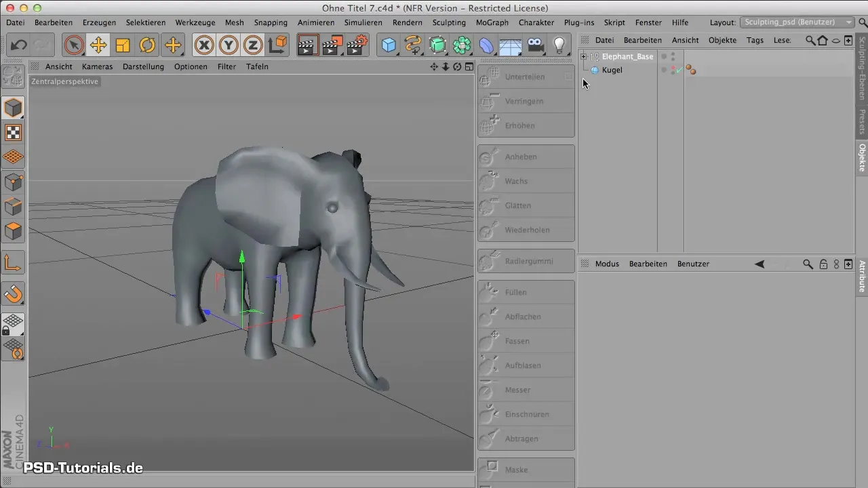The height and width of the screenshot is (488, 868).
Task: Click Object Manager search magnifier
Action: pos(810,40)
